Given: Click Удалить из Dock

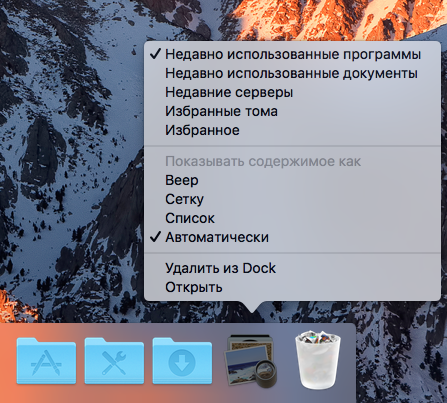Looking at the screenshot, I should [292, 268].
